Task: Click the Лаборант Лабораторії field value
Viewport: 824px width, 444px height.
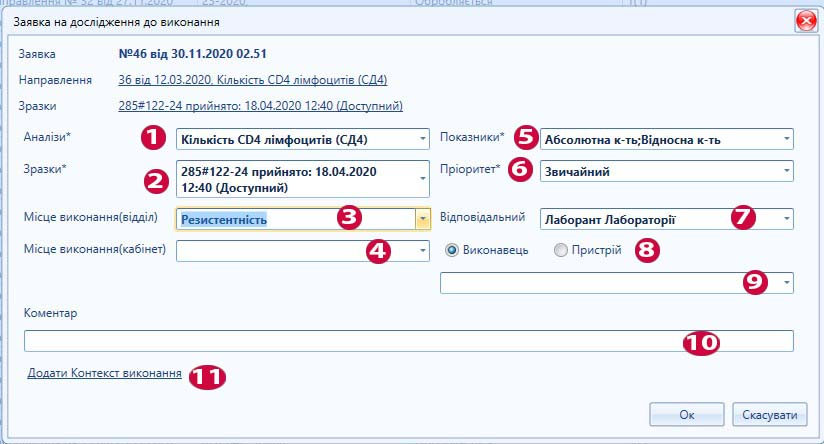Action: pos(620,217)
